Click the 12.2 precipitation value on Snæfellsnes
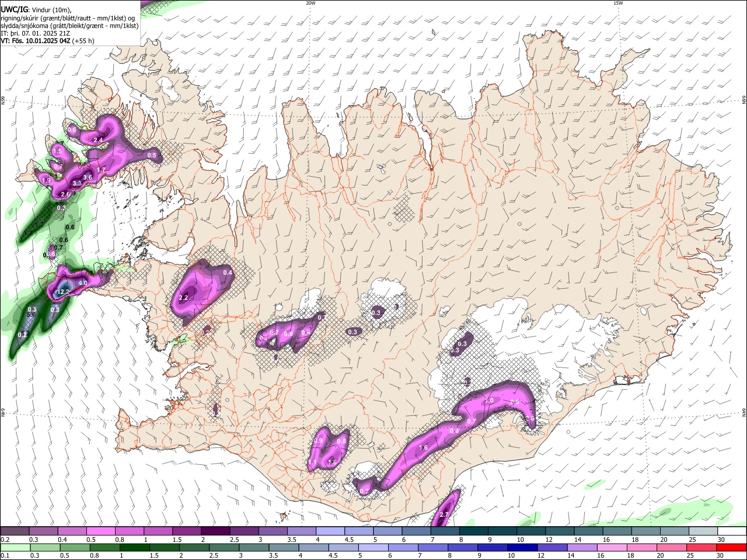The width and height of the screenshot is (747, 560). pyautogui.click(x=63, y=292)
